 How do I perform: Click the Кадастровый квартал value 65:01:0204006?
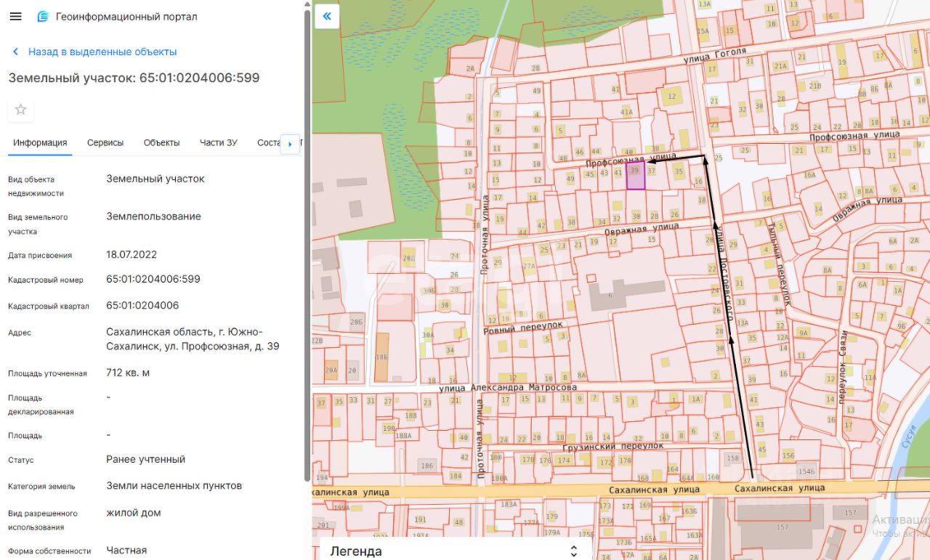point(142,305)
